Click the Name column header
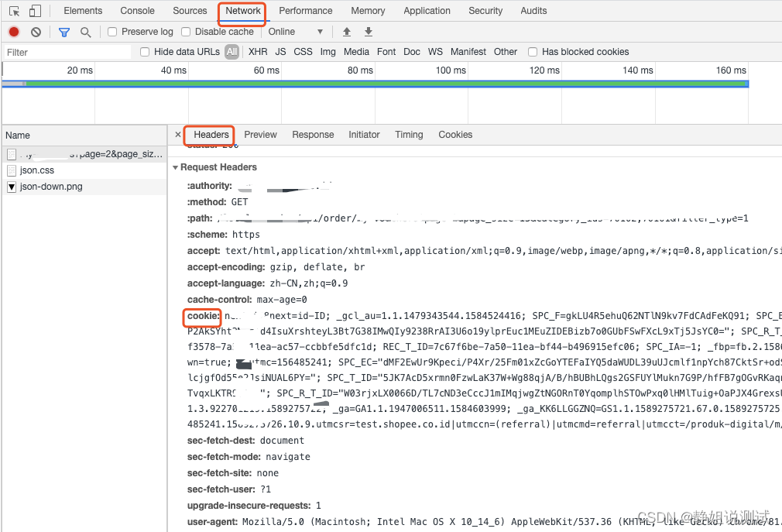 coord(84,136)
